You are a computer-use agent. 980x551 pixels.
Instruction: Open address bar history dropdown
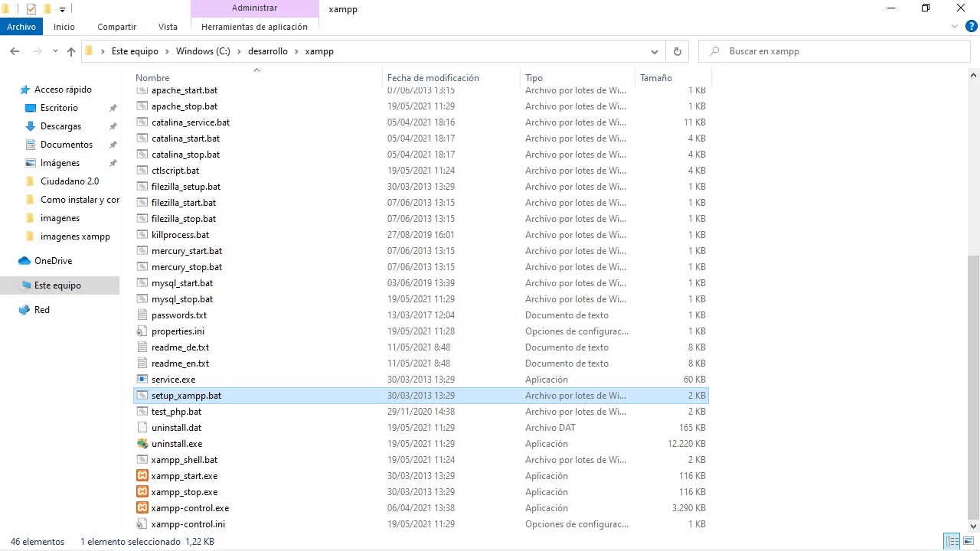655,51
